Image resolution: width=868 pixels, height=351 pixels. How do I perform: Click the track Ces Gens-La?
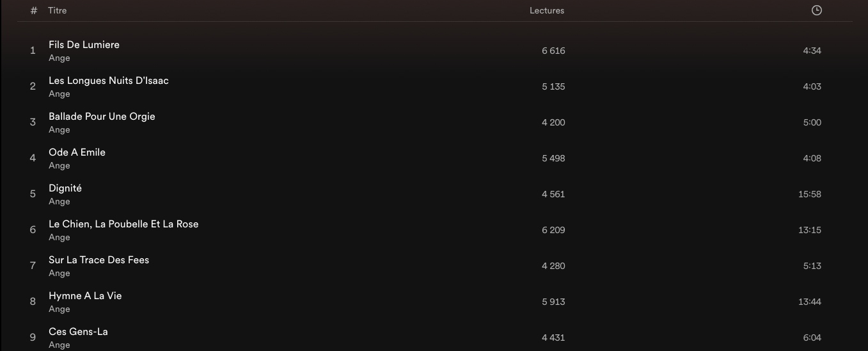(78, 332)
